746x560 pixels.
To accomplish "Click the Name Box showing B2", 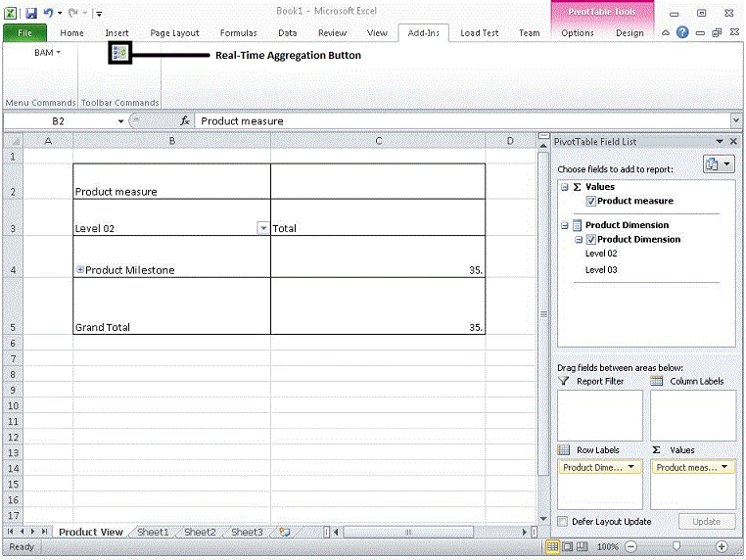I will pyautogui.click(x=60, y=120).
